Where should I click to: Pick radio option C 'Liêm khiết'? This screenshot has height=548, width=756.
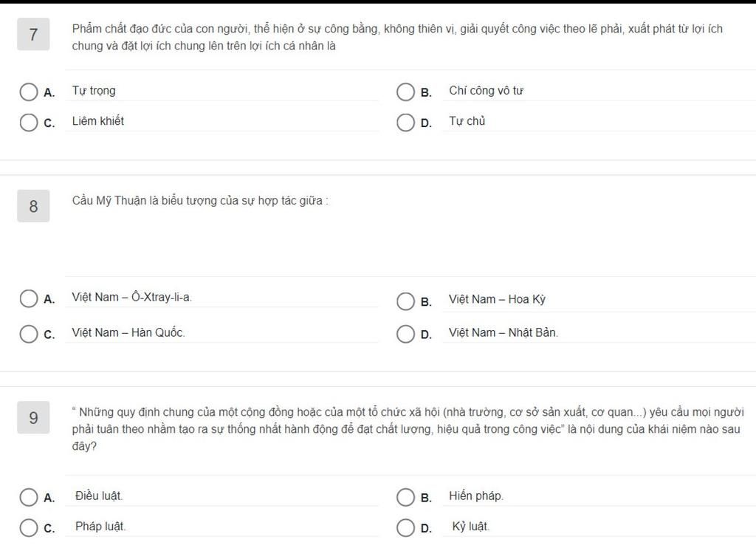tap(29, 123)
